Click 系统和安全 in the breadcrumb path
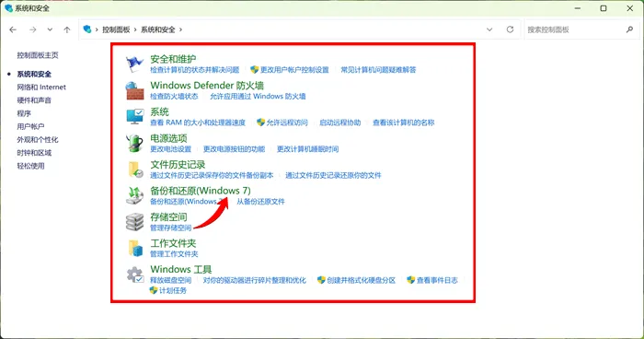The width and height of the screenshot is (644, 339). pyautogui.click(x=158, y=29)
